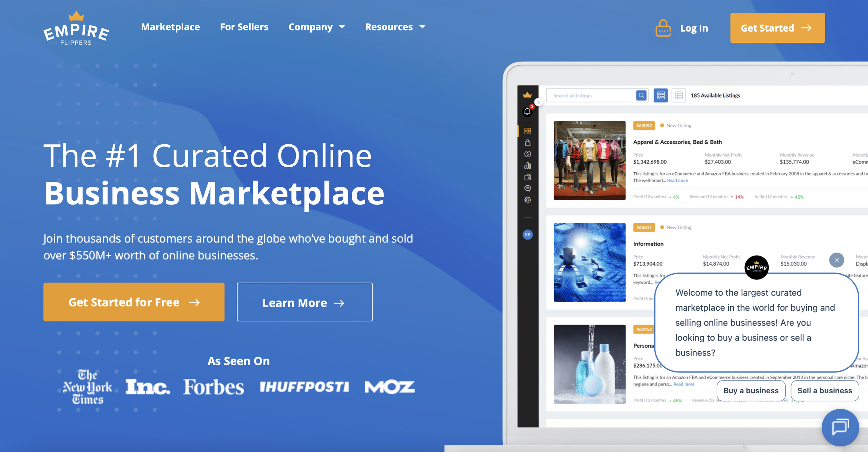The width and height of the screenshot is (868, 452).
Task: Open the messages sidebar icon
Action: point(527,188)
